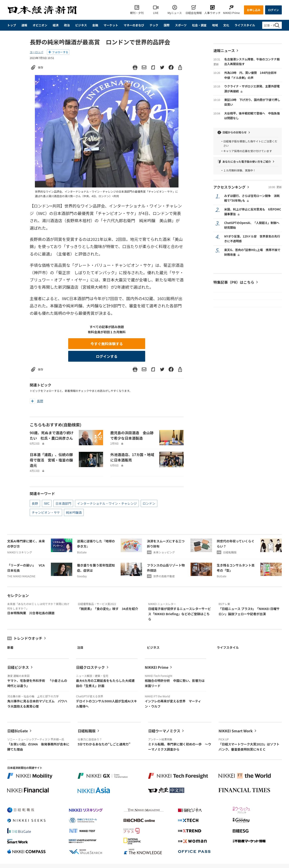
Task: Open 日経ビジネス footer logo
Action: 190,810
